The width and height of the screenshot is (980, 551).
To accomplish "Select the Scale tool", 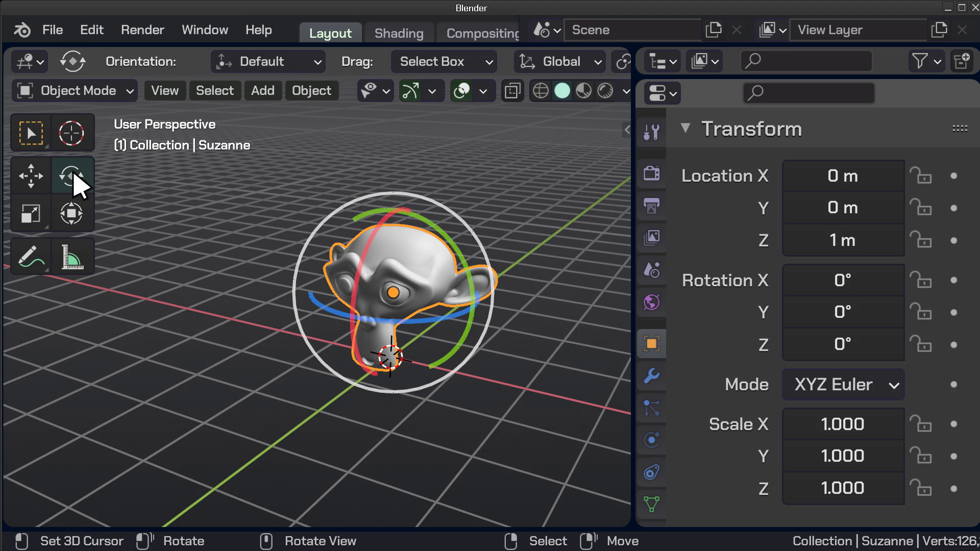I will [31, 213].
